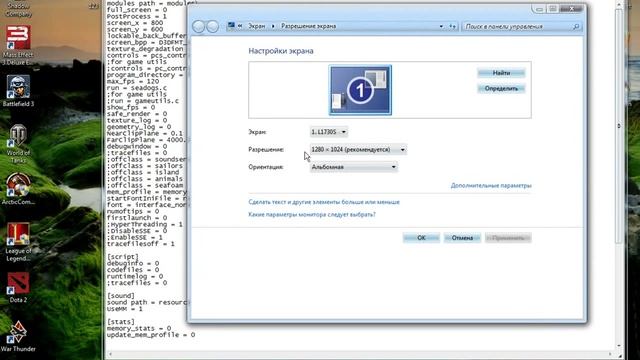The height and width of the screenshot is (360, 640).
Task: Click update_mem_profile = 0 line in Notepad
Action: (x=151, y=335)
